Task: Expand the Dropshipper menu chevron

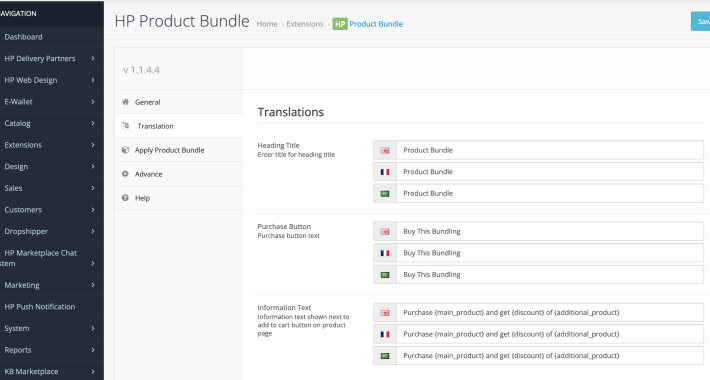Action: [93, 231]
